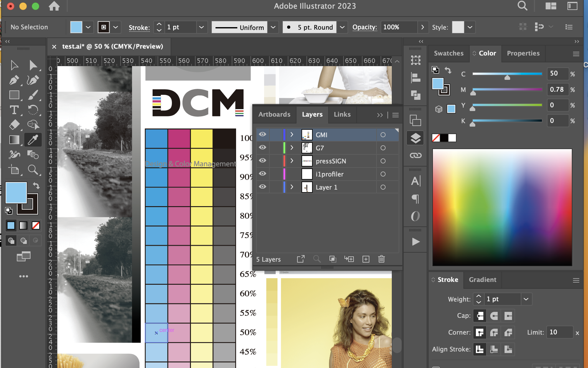Hide the GMI layer
The height and width of the screenshot is (368, 588).
click(263, 134)
